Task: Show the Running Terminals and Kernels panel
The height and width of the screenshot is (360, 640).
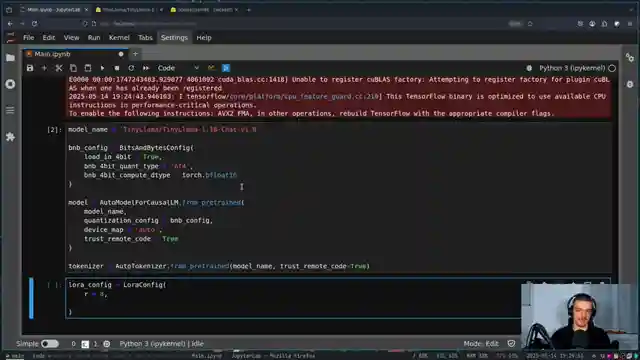Action: tap(10, 84)
